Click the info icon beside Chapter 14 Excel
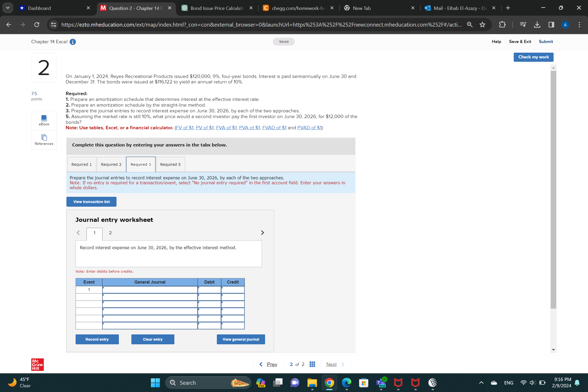 (73, 42)
